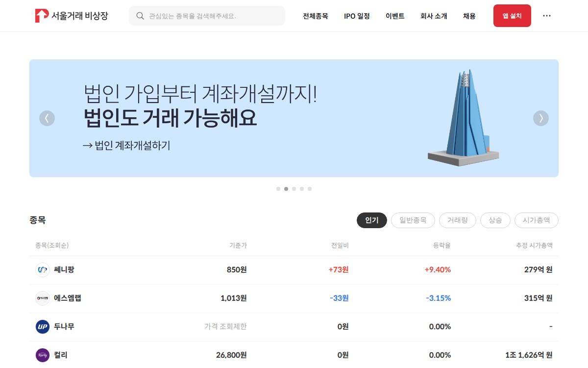Select the 상승 filter tab

(495, 220)
